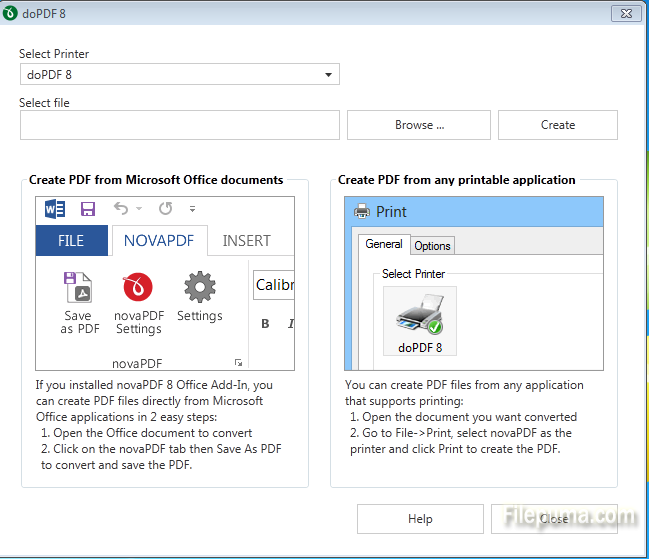
Task: Open the blue FILE tab
Action: [x=71, y=241]
